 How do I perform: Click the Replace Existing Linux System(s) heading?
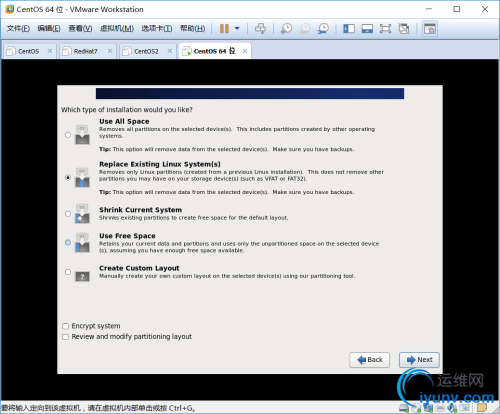pyautogui.click(x=160, y=164)
